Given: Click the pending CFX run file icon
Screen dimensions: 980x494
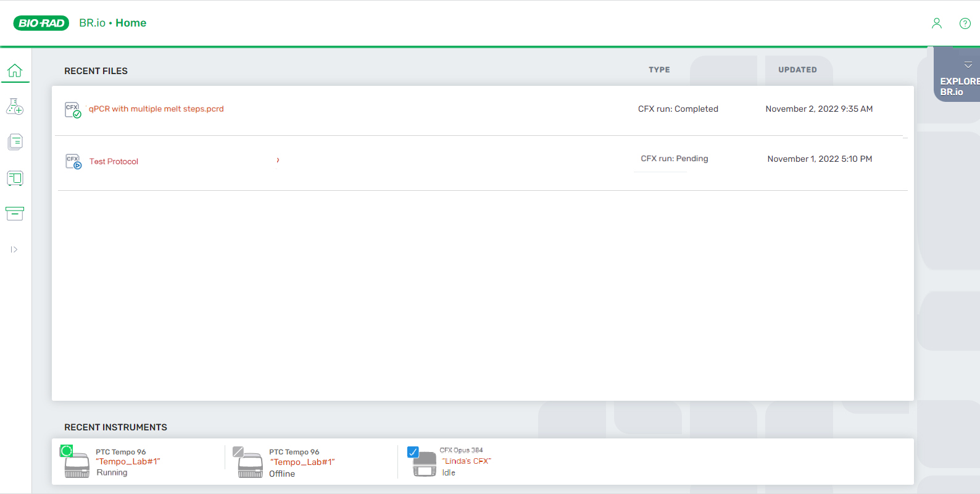Looking at the screenshot, I should (x=73, y=162).
